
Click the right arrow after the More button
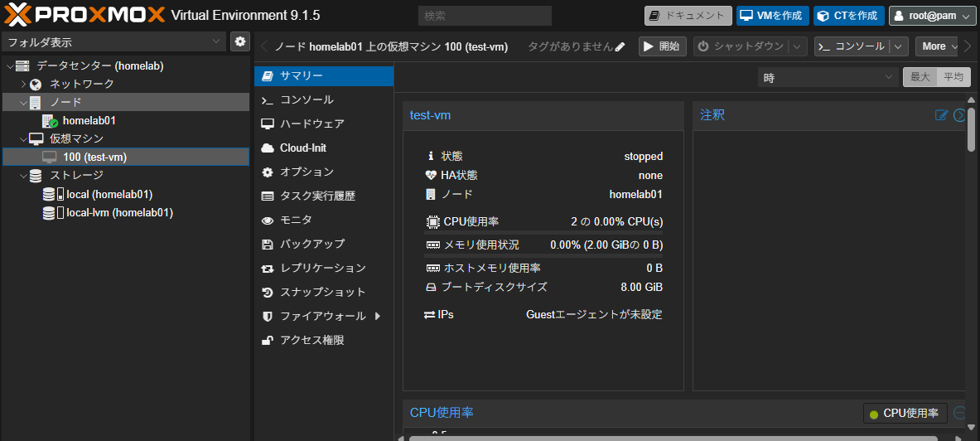968,46
